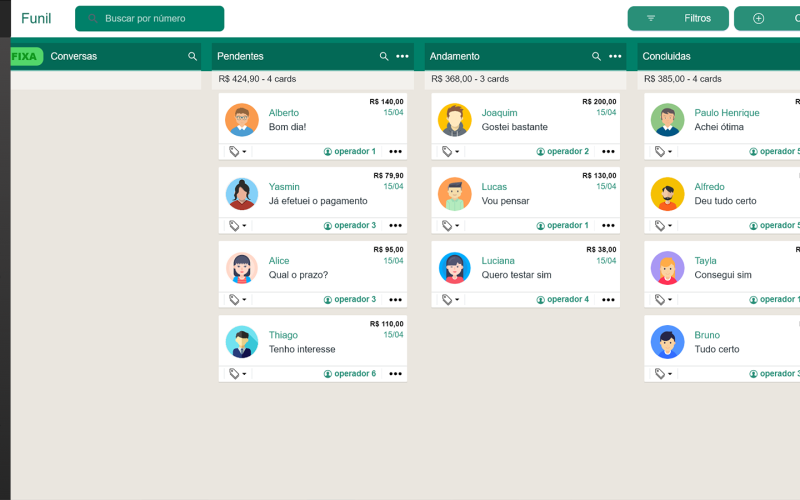Click Yasmin's avatar picture
The height and width of the screenshot is (500, 800).
coord(242,194)
